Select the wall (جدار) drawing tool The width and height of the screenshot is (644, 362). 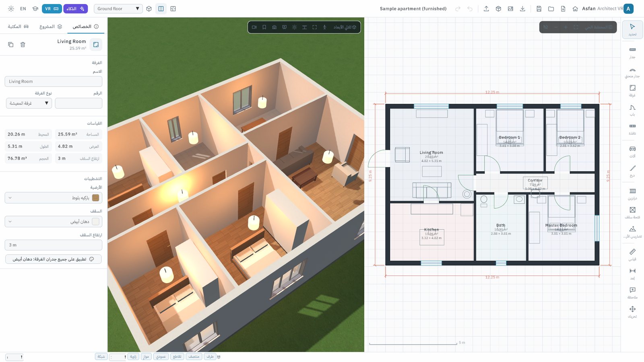(x=632, y=53)
